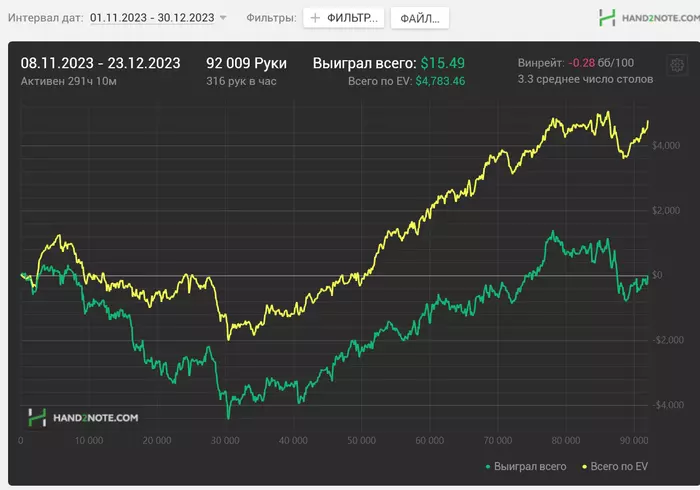Click the Hand2Note logo in header

(x=649, y=18)
